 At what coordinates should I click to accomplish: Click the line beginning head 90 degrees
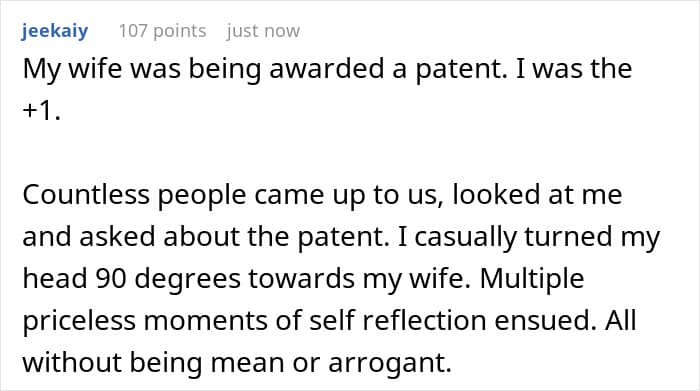[x=303, y=279]
